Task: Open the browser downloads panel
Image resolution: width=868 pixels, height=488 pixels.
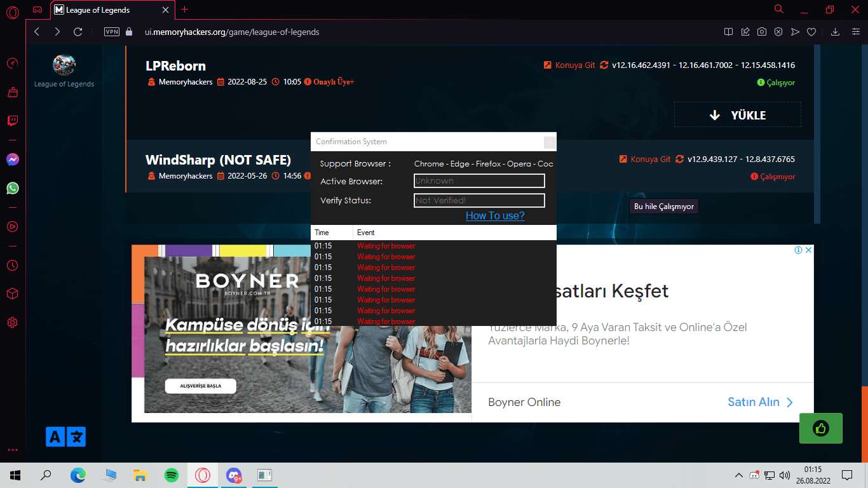Action: click(x=836, y=32)
